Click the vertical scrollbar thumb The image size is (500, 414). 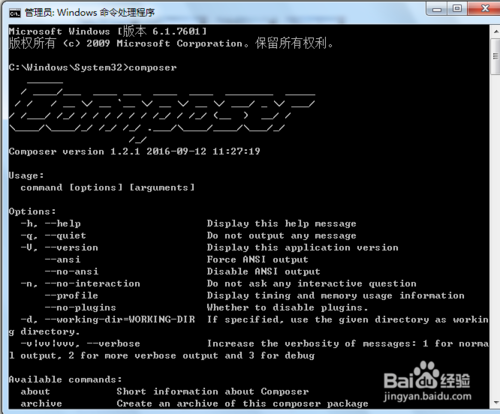pos(495,57)
